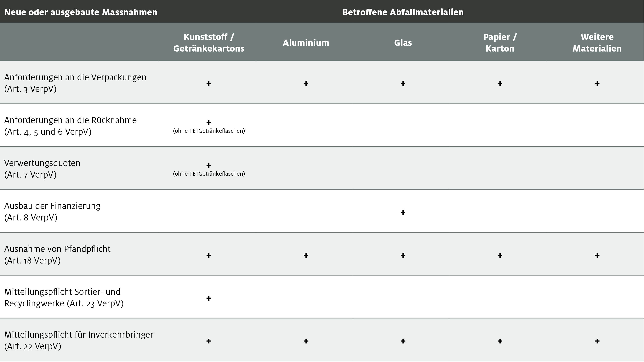Viewport: 644px width, 362px height.
Task: Click plus sign for Art. 23 VerpV row
Action: tap(209, 298)
